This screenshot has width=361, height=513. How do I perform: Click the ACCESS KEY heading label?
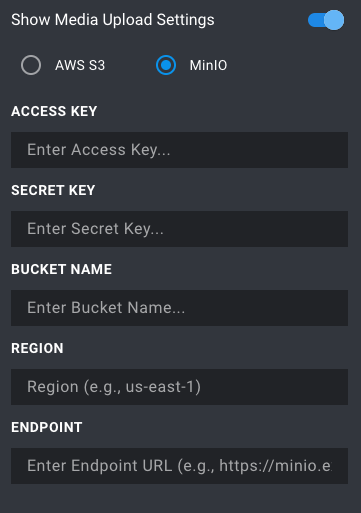(x=54, y=111)
